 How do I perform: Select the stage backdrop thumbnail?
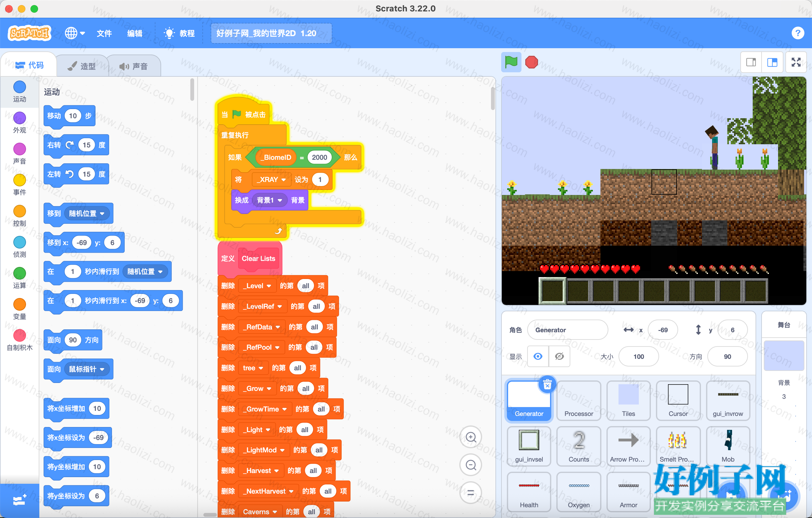(x=784, y=356)
